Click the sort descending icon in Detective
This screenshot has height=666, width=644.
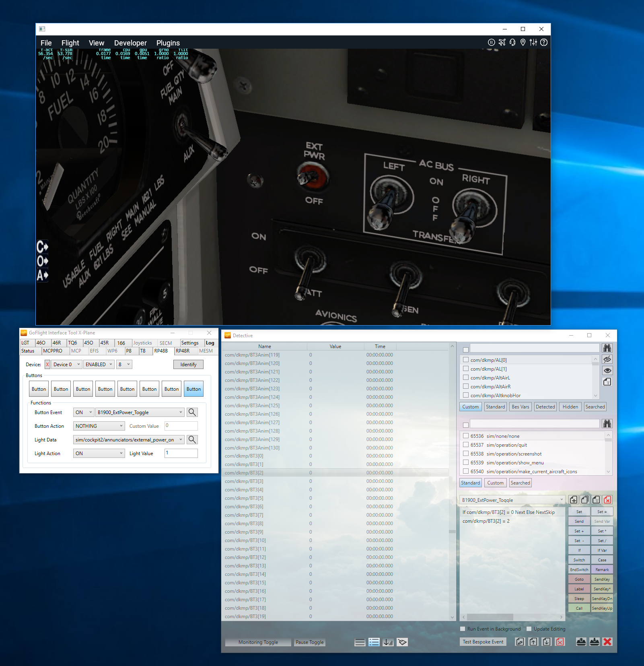point(388,642)
